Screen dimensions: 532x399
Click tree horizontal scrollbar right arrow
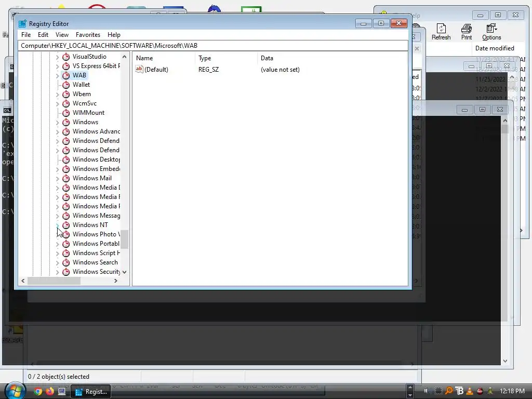[x=116, y=281]
